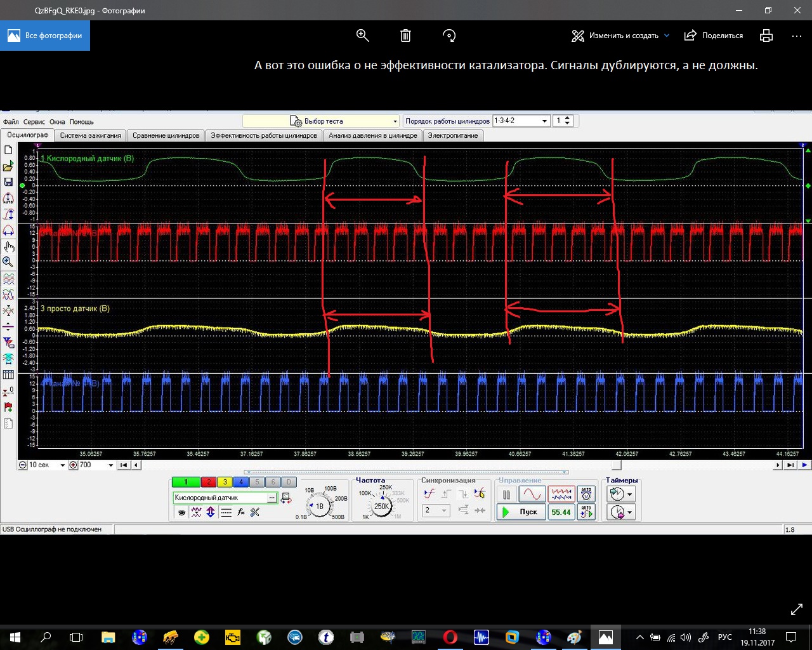
Task: Click the pause button in Управление
Action: click(x=506, y=494)
